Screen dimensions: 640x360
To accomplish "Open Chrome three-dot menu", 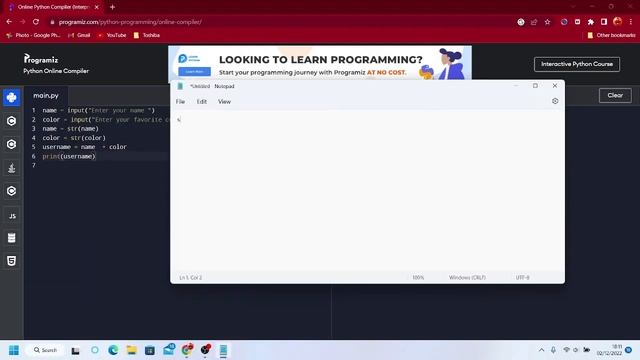I will (x=631, y=22).
